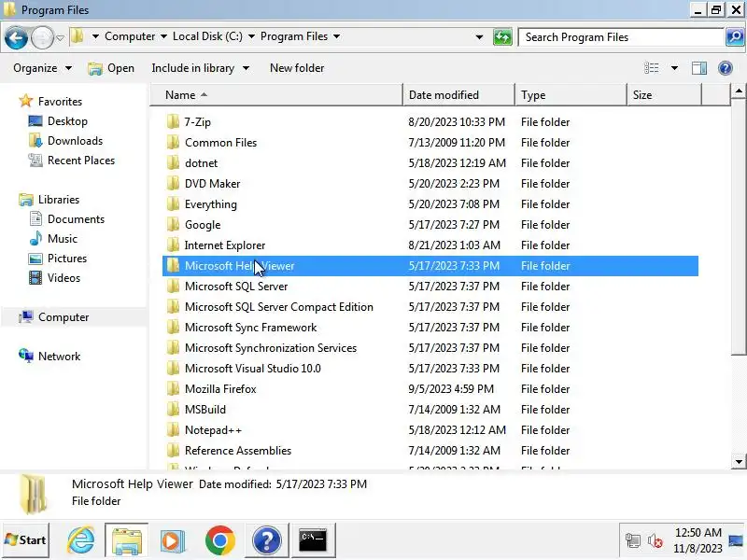Open Downloads in the navigation pane
This screenshot has height=560, width=747.
(x=75, y=141)
